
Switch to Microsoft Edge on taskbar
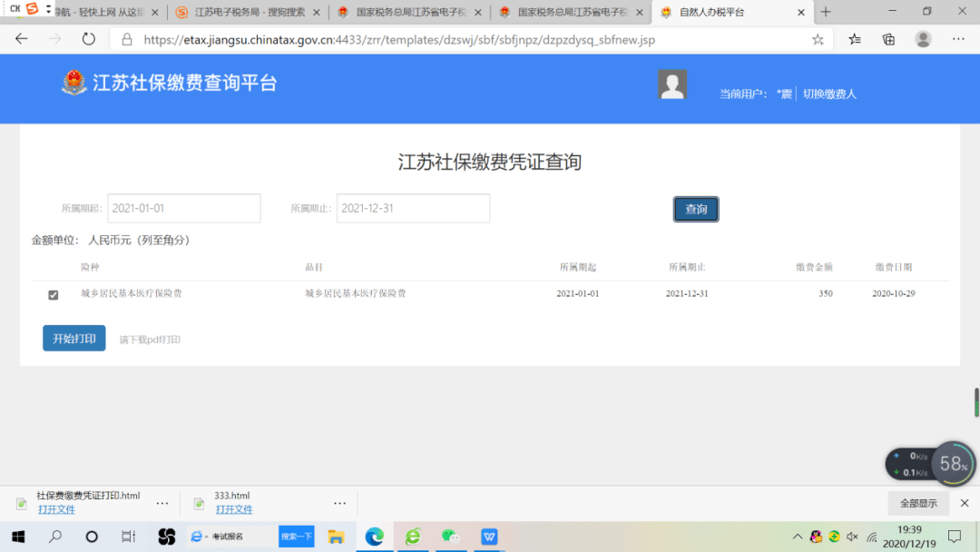coord(375,537)
